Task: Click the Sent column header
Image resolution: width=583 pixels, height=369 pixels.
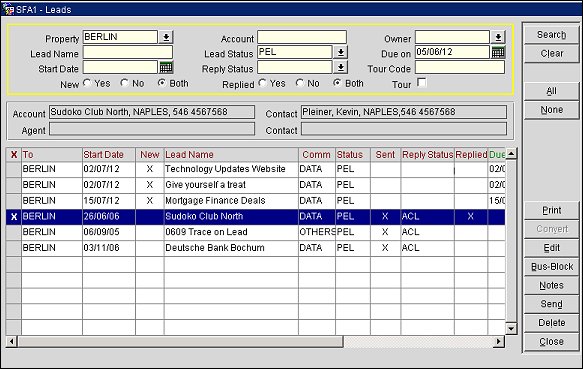Action: click(386, 155)
